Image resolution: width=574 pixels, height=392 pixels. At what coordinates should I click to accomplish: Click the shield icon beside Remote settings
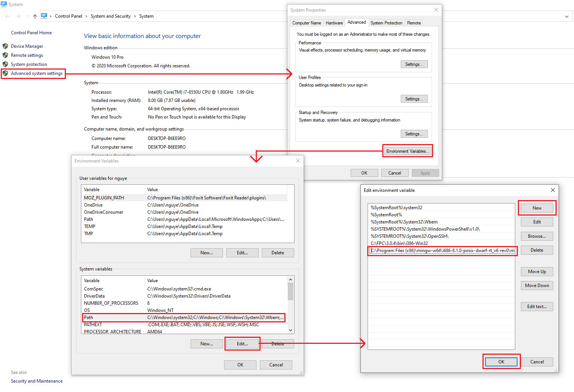(x=5, y=55)
